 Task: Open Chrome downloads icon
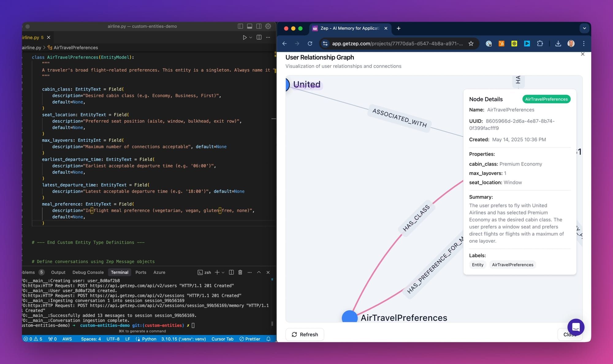coord(558,44)
